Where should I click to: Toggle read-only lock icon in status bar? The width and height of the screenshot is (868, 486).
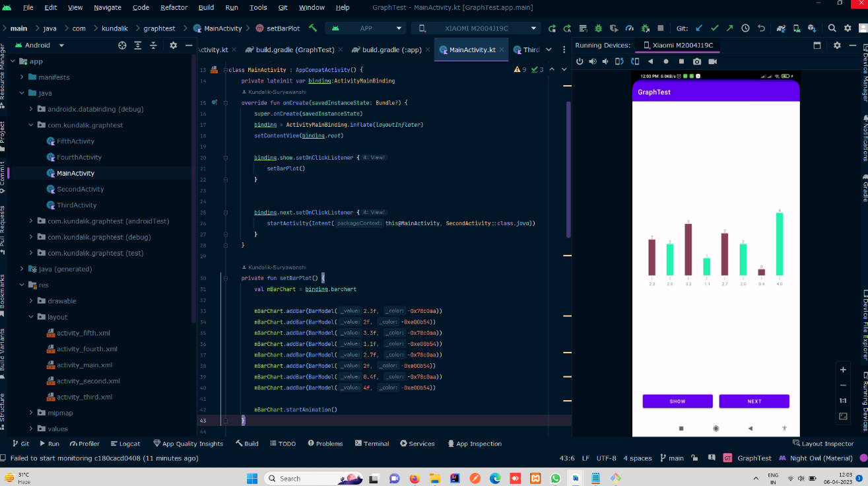694,458
